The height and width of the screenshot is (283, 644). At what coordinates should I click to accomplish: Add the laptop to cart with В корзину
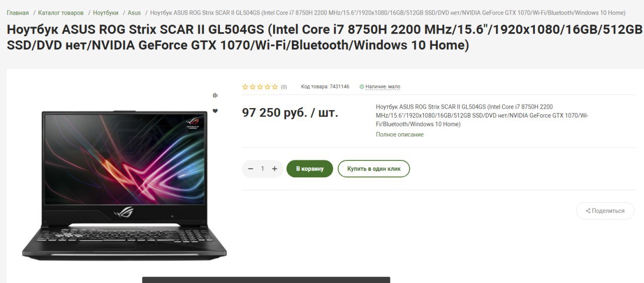click(310, 169)
